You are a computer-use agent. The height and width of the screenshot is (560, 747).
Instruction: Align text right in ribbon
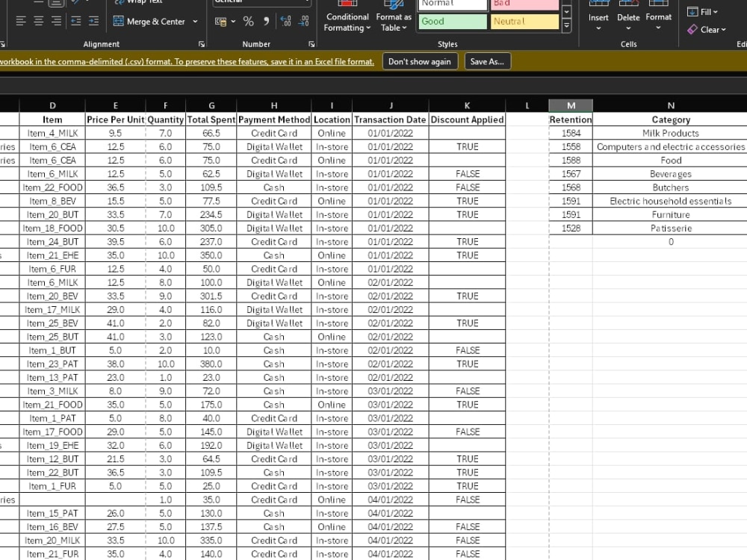coord(56,21)
